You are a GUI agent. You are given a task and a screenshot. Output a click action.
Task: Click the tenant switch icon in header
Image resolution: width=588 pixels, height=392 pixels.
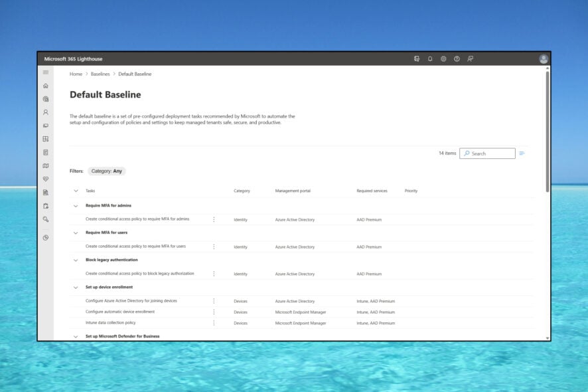click(417, 58)
